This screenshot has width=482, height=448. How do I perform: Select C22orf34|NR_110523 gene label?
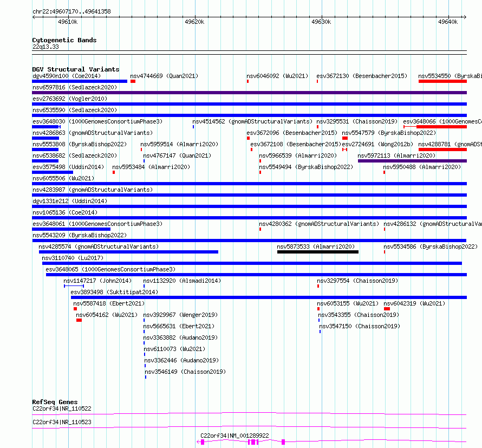[62, 422]
